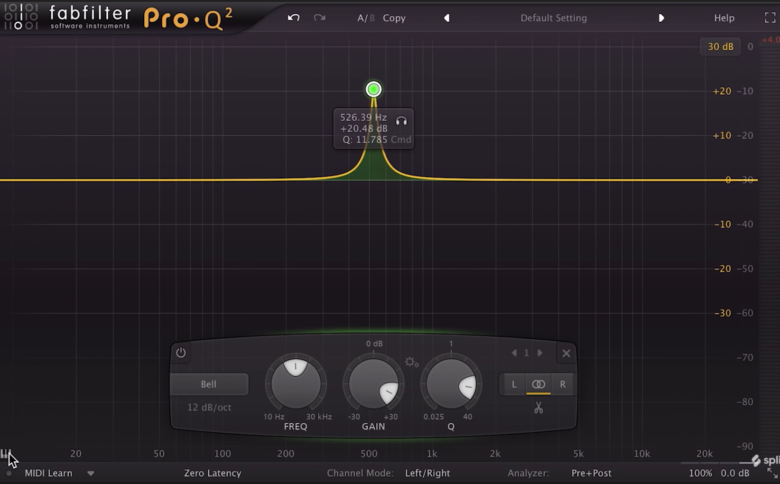Click the +20.48 dB gain value
This screenshot has height=484, width=780.
click(364, 128)
